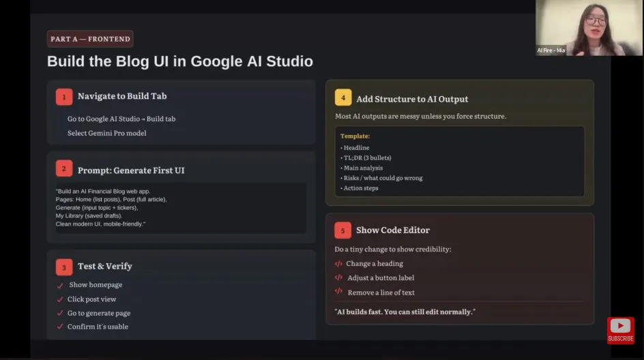Click the Test & Verify heading
Viewport: 644px width, 360px height.
click(x=105, y=266)
